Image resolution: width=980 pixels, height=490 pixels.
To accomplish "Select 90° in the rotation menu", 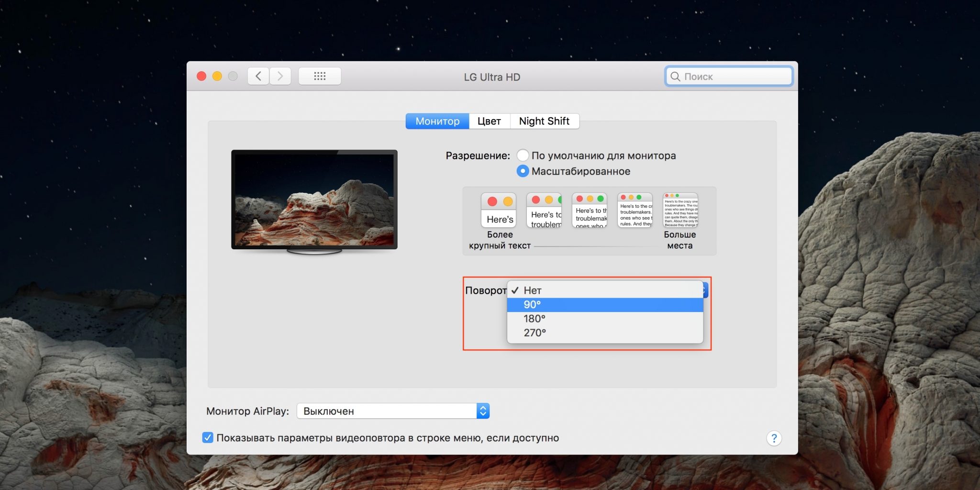I will tap(605, 305).
